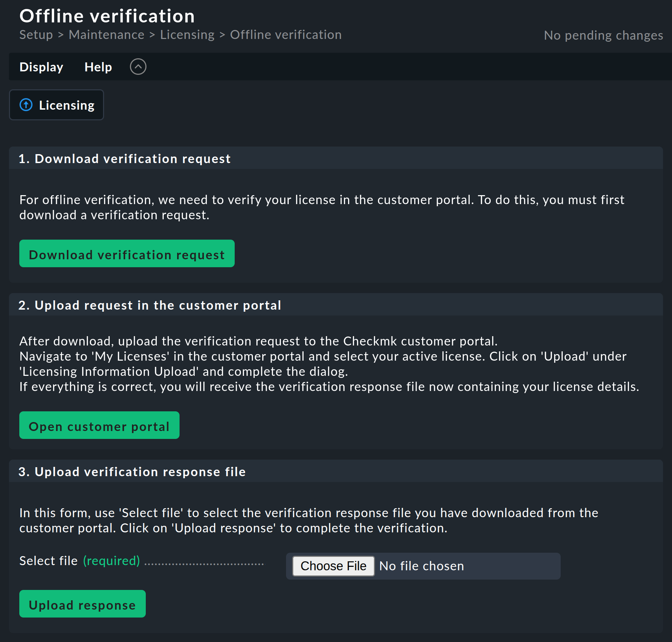Click Download verification request
Screen dimensions: 672x642
[x=126, y=254]
